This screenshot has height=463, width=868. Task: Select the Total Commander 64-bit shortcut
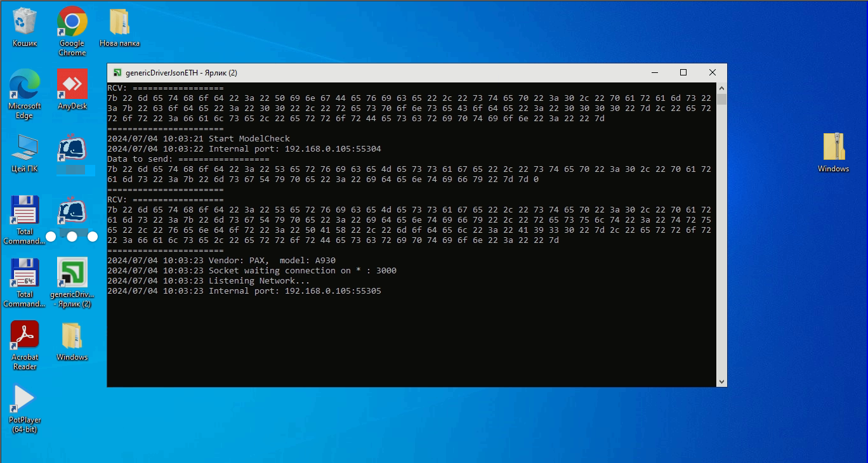point(25,273)
